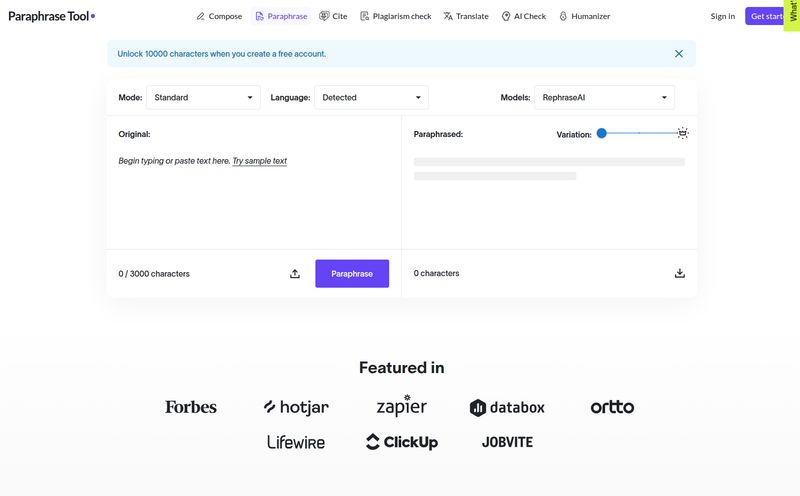Click the creative variation icon at slider end
Viewport: 800px width, 496px height.
(x=683, y=133)
